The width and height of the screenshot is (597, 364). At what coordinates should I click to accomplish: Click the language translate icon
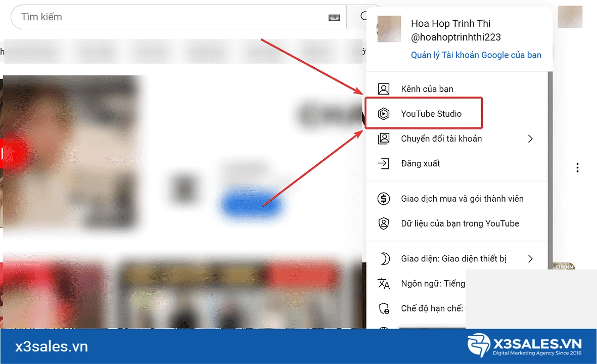(383, 284)
